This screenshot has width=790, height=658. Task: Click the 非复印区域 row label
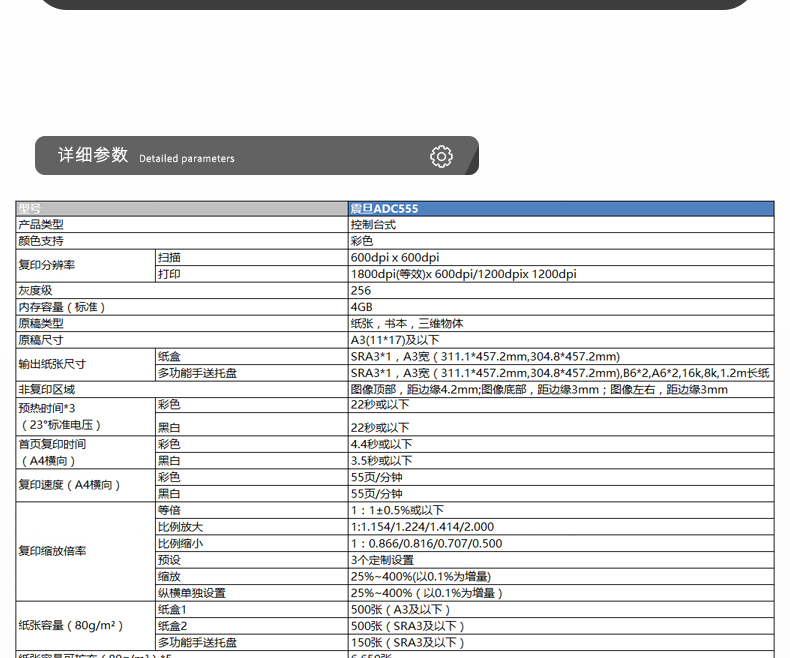(47, 389)
